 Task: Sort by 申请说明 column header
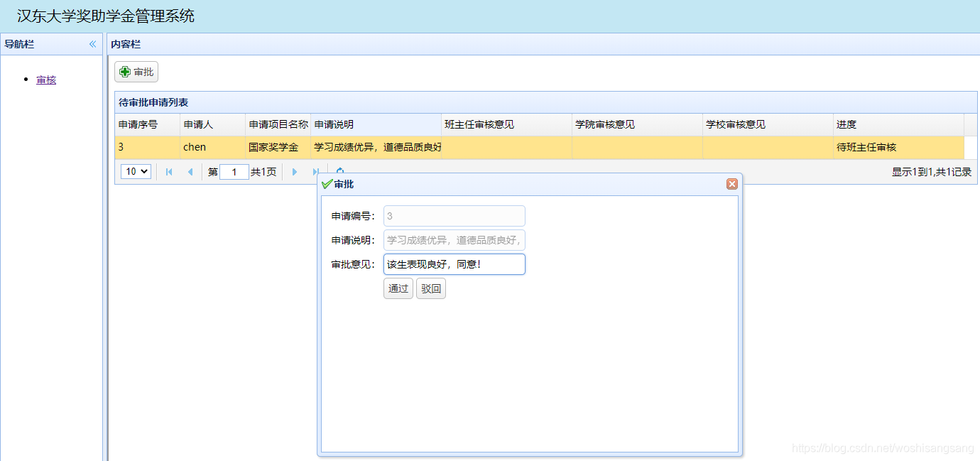376,124
